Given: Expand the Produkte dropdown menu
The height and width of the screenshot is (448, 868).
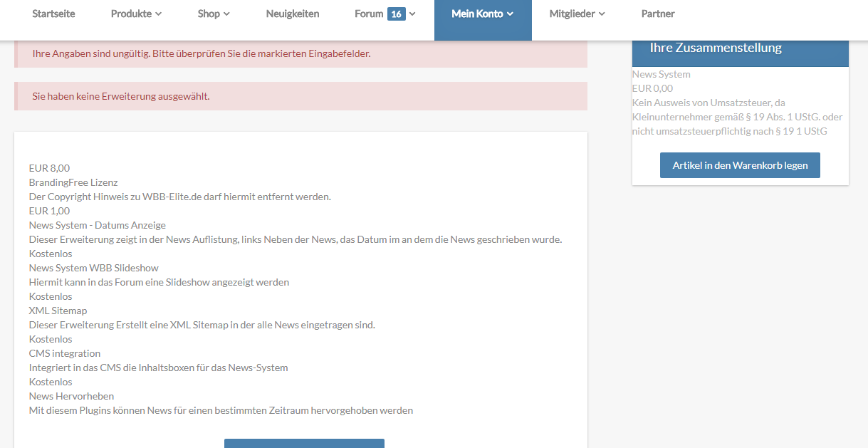Looking at the screenshot, I should 136,14.
